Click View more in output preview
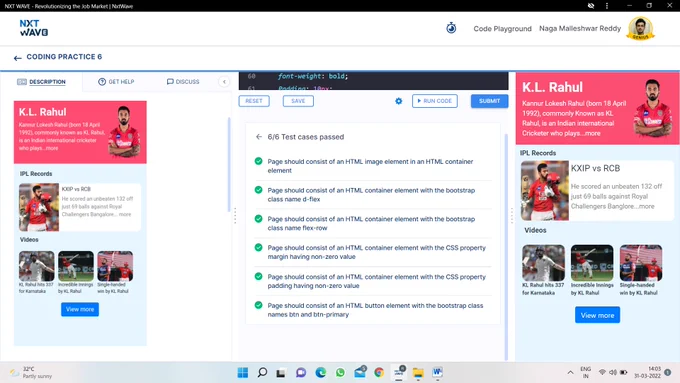The image size is (680, 383). [597, 315]
